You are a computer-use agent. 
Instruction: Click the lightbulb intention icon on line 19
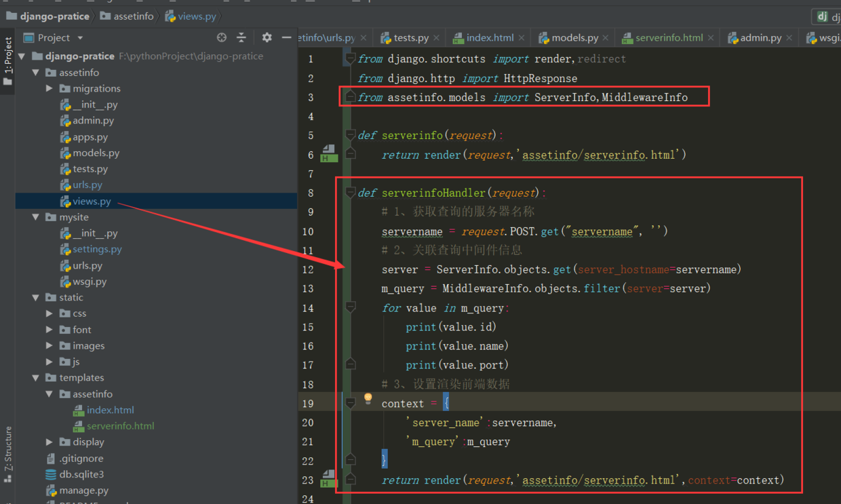(368, 399)
